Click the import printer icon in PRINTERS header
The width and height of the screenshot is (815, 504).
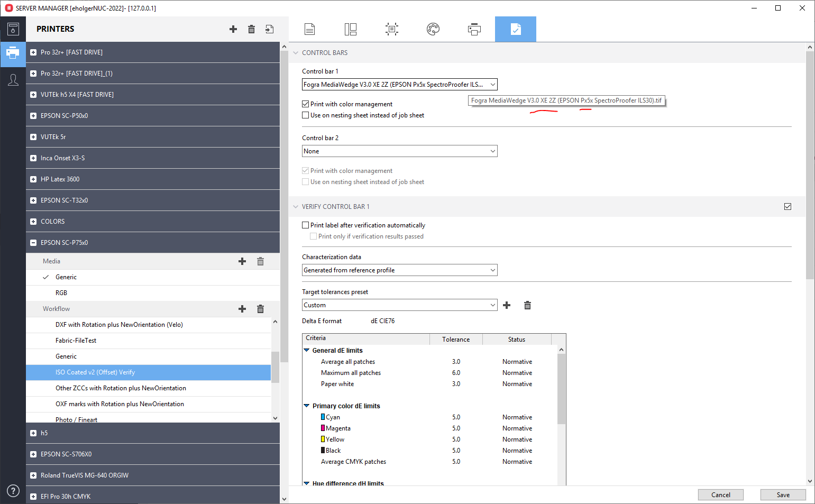tap(270, 29)
